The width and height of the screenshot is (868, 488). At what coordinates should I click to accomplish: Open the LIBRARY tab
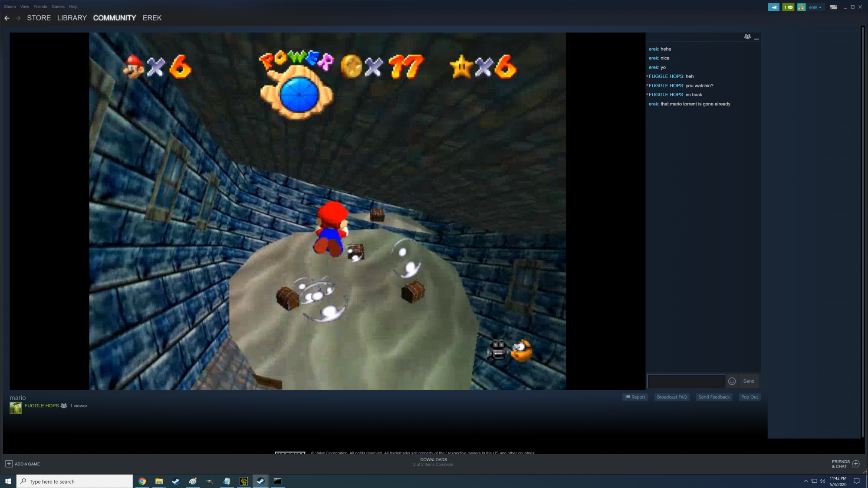pos(72,18)
